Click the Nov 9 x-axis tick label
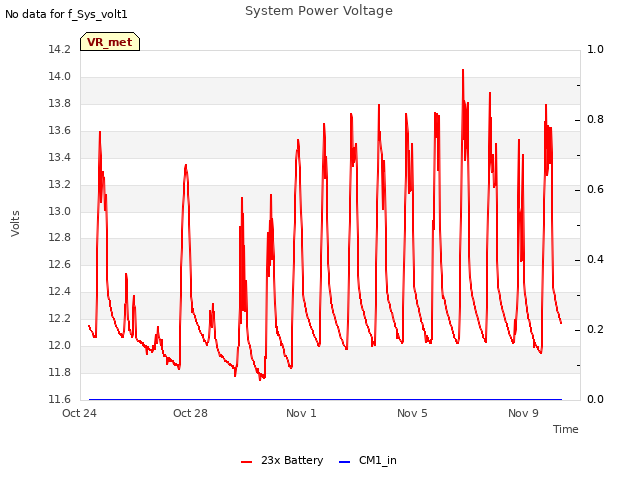The image size is (640, 480). (x=523, y=413)
